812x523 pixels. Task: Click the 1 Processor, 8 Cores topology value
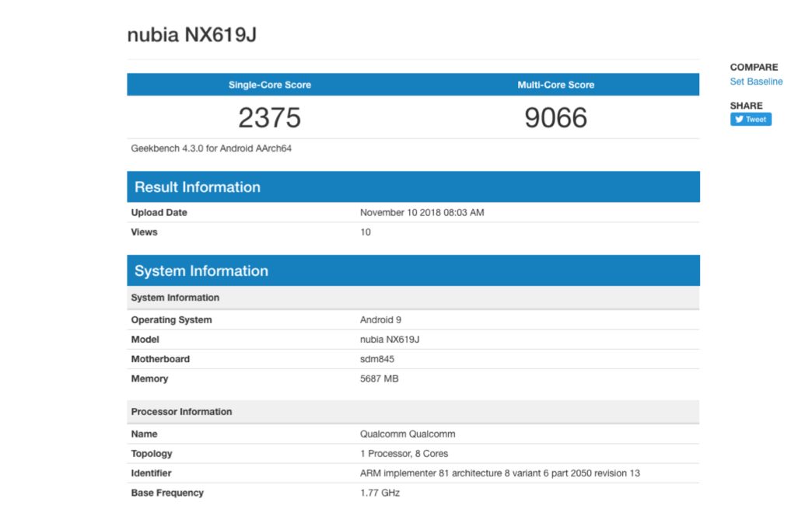(404, 453)
